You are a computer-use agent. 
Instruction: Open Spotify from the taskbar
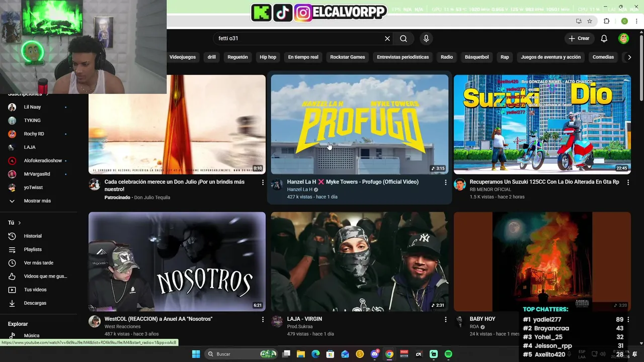coord(448,354)
